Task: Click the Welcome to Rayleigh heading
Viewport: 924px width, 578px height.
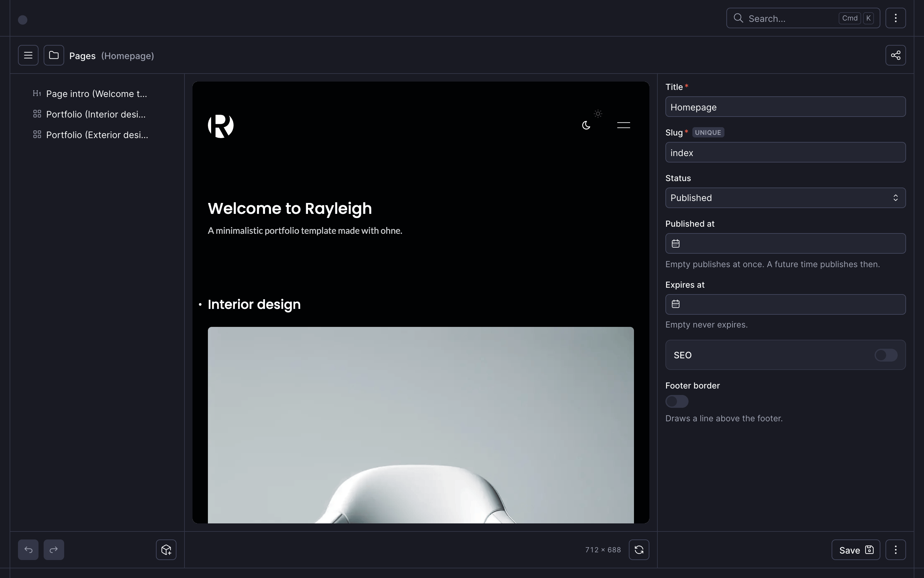Action: 290,209
